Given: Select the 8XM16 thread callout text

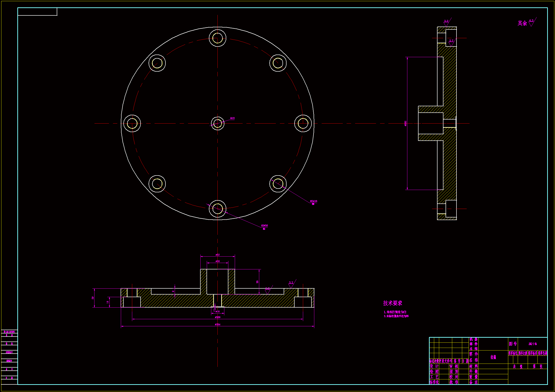Looking at the screenshot, I should (x=314, y=201).
